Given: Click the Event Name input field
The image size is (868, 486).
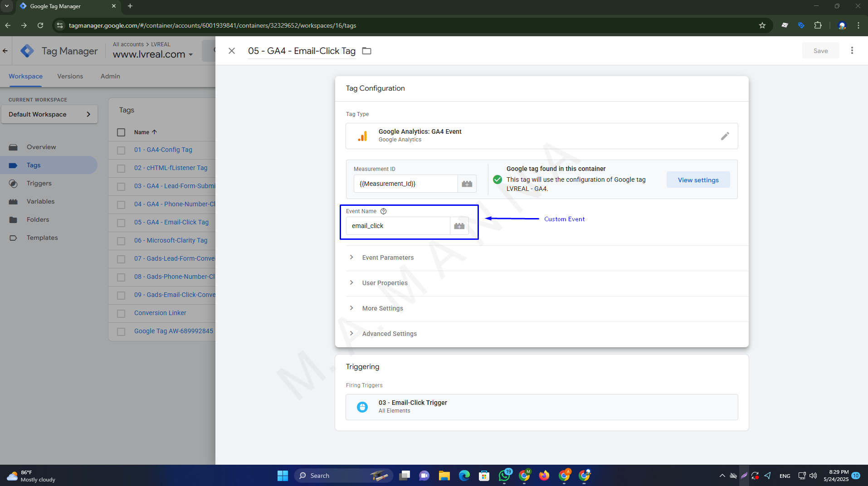Looking at the screenshot, I should (398, 226).
